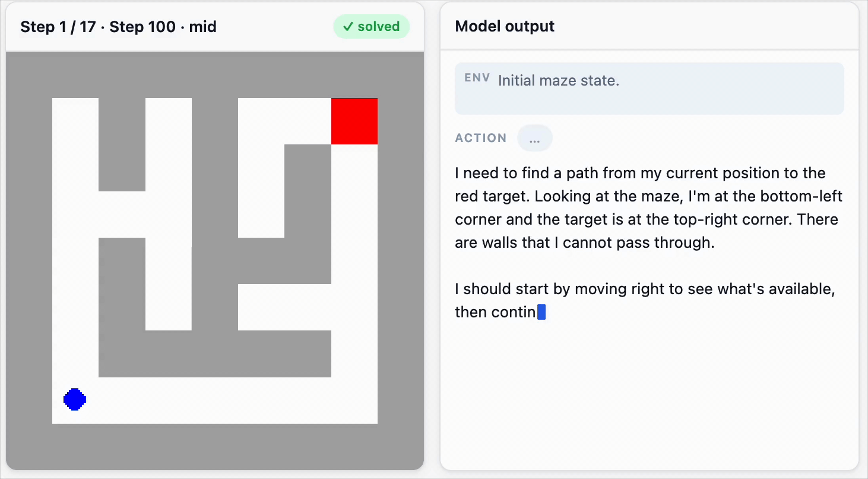This screenshot has width=868, height=479.
Task: Select the ENV label on the environment message
Action: pos(476,77)
